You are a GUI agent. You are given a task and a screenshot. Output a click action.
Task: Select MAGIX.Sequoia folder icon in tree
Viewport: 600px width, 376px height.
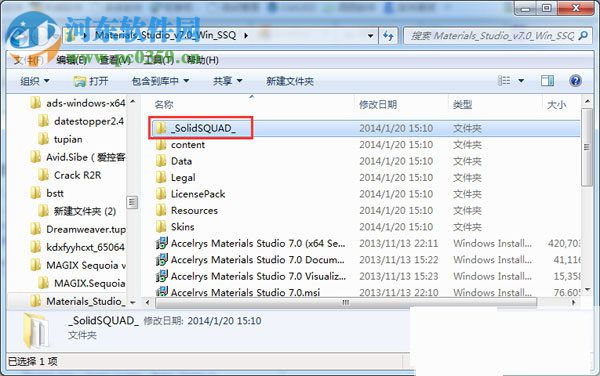pyautogui.click(x=44, y=283)
